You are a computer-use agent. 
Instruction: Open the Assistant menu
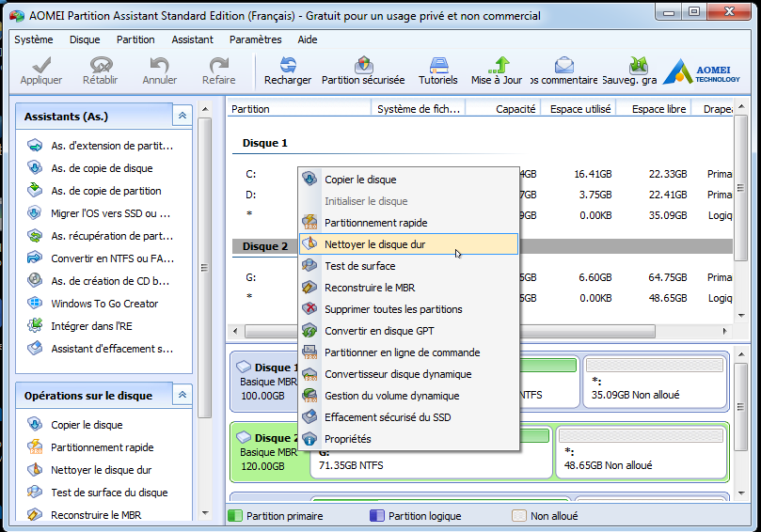coord(192,39)
